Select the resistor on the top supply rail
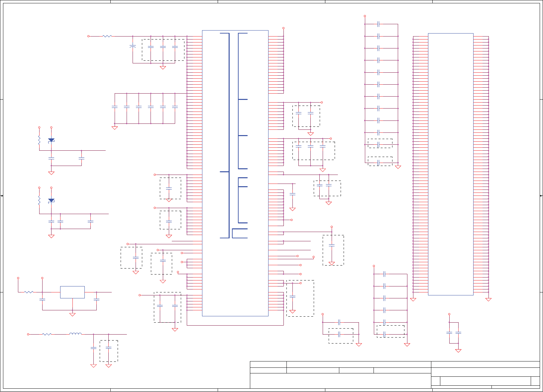This screenshot has height=392, width=543. (107, 36)
